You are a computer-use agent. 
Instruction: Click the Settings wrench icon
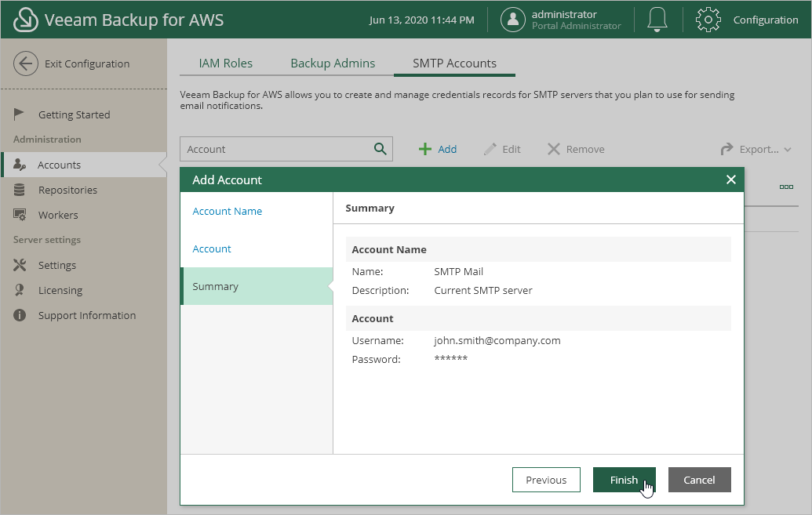point(20,265)
